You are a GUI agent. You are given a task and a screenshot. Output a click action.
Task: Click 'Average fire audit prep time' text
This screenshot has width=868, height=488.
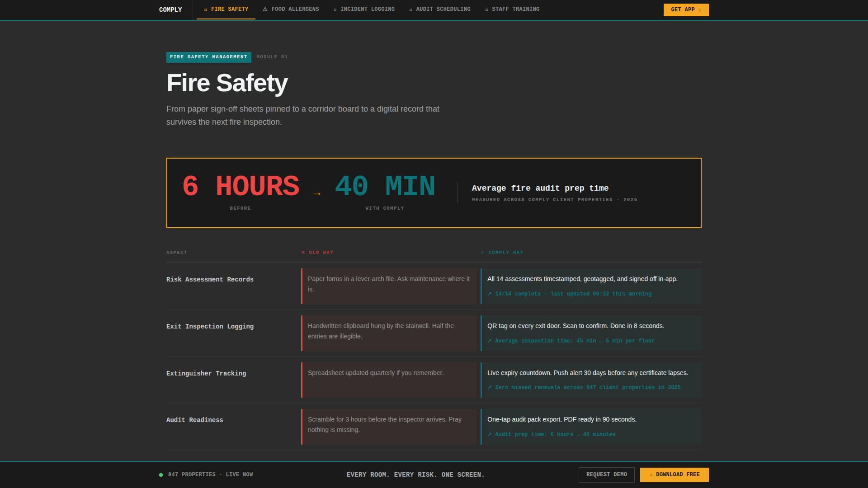540,188
